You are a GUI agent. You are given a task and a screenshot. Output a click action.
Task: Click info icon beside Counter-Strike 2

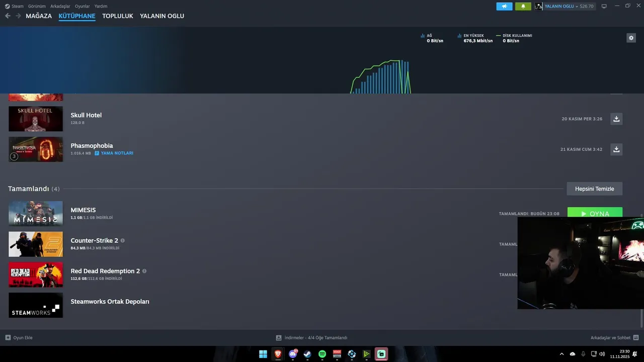123,240
